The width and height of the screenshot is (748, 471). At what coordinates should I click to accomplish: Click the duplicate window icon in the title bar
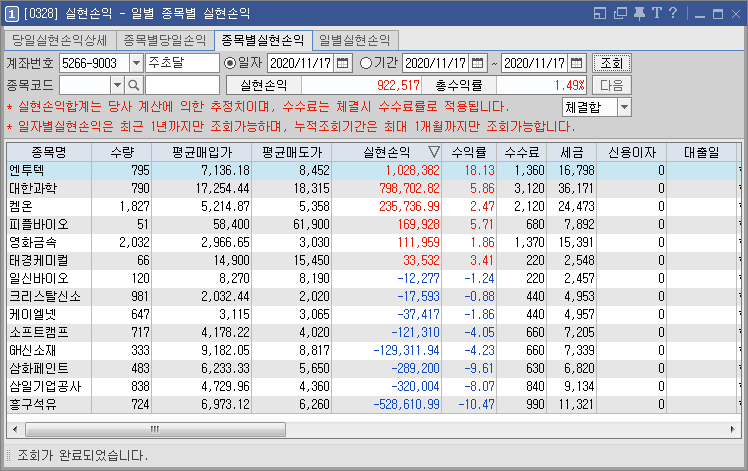(620, 13)
